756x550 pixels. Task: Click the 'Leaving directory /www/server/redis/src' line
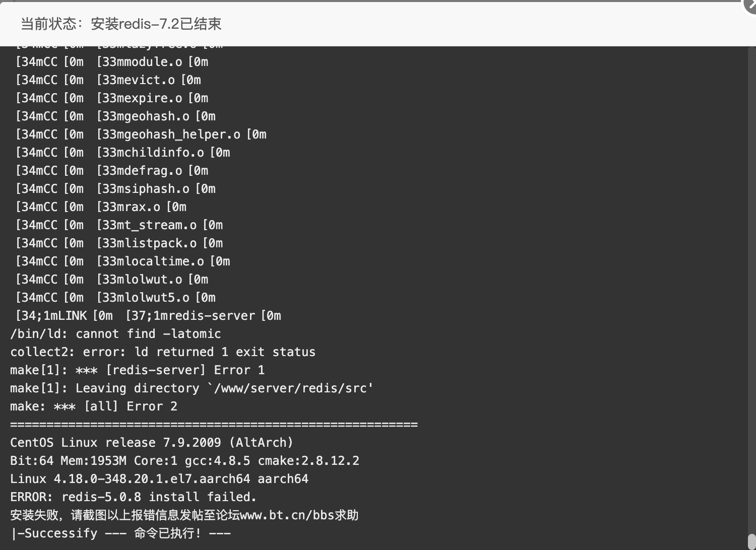point(192,388)
